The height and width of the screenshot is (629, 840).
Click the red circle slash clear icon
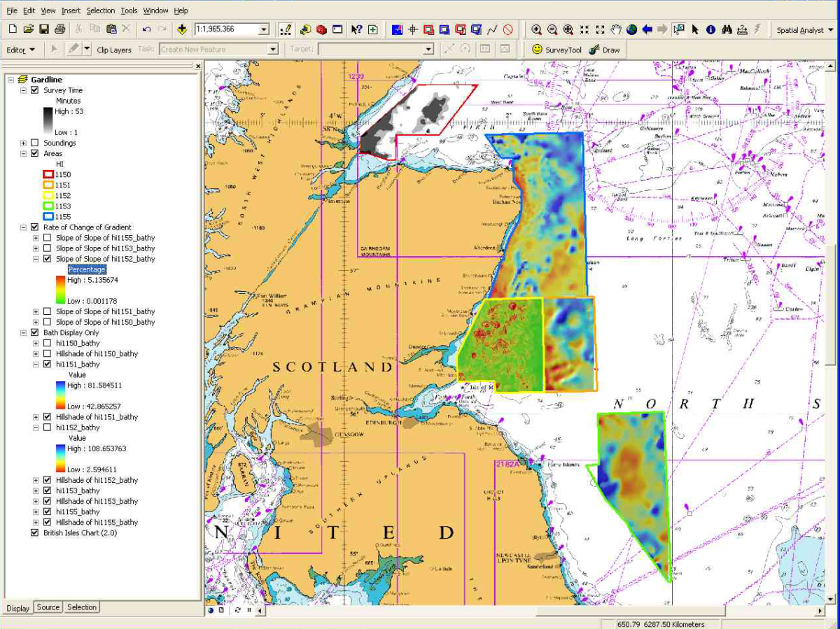(508, 29)
